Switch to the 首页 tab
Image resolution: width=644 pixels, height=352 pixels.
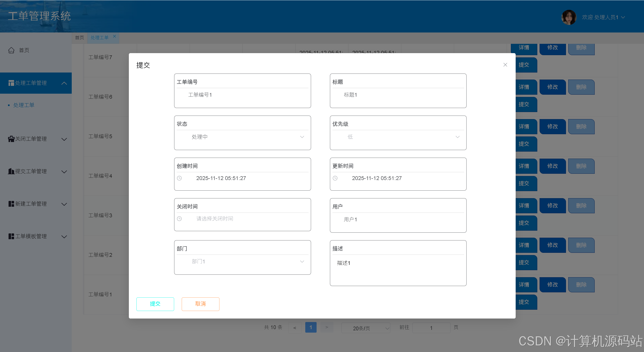[x=80, y=38]
